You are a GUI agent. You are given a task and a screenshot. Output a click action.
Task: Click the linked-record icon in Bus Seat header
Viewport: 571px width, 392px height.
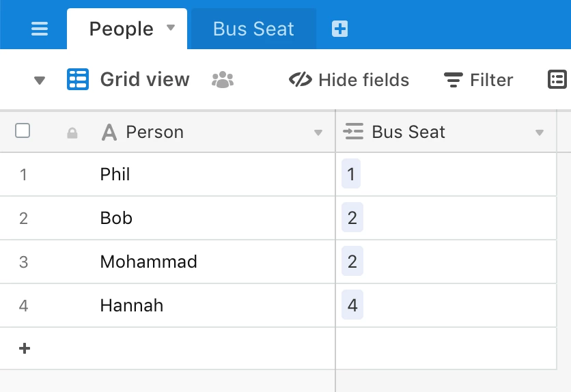click(353, 131)
